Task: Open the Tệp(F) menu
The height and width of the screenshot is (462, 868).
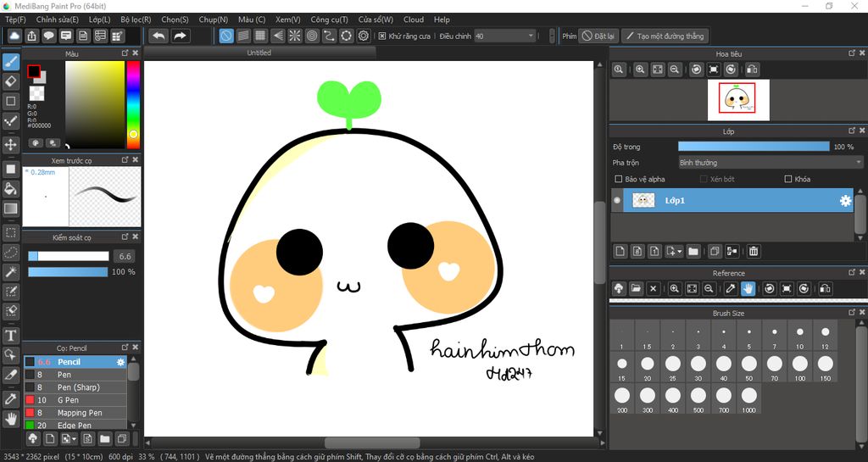Action: click(15, 19)
